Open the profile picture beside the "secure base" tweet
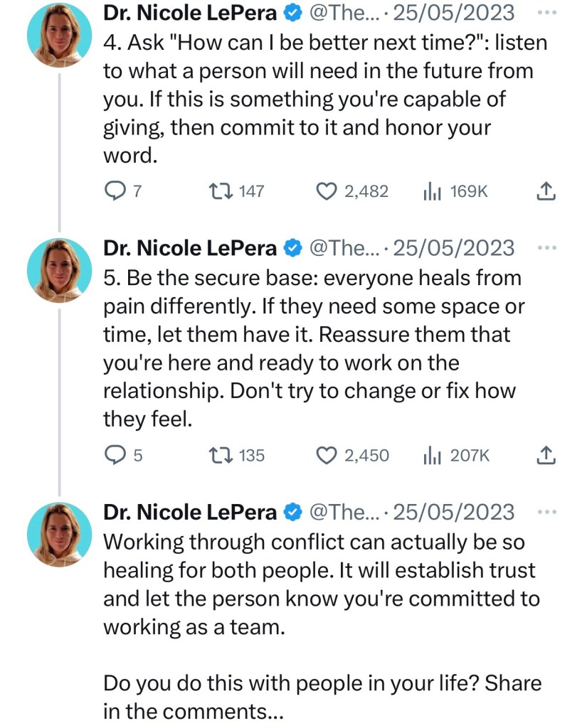Screen dimensions: 587x728 coord(60,270)
